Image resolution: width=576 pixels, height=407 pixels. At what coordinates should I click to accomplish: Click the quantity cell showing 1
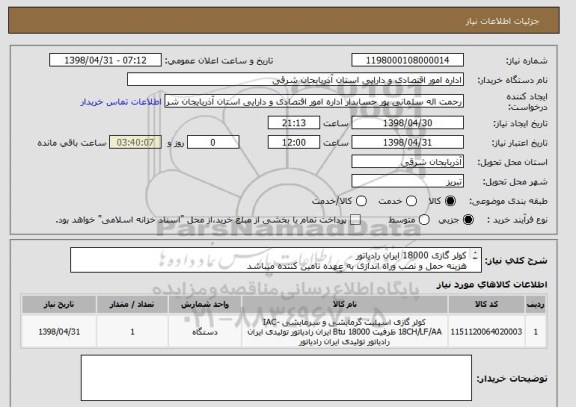[132, 332]
